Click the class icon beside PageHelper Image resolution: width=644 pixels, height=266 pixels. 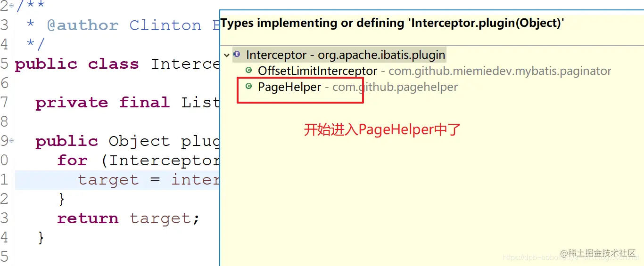[248, 87]
